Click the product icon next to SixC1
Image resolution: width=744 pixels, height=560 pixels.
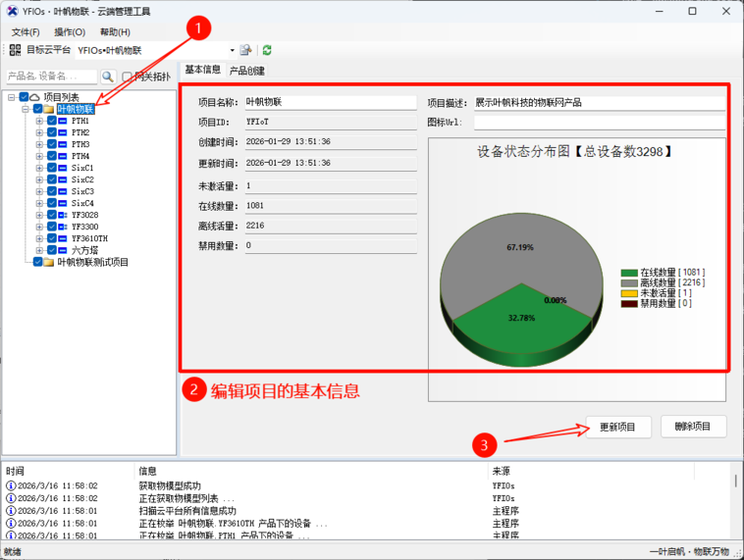pyautogui.click(x=63, y=168)
